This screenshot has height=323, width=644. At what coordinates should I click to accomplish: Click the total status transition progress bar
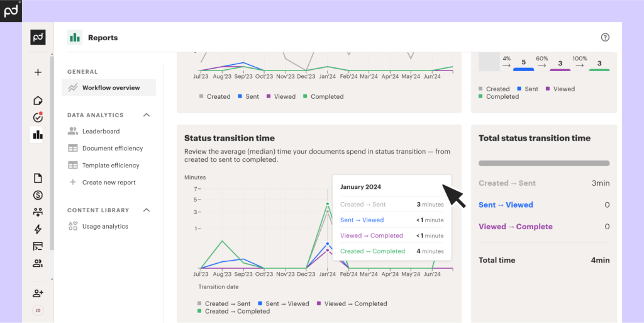point(544,163)
